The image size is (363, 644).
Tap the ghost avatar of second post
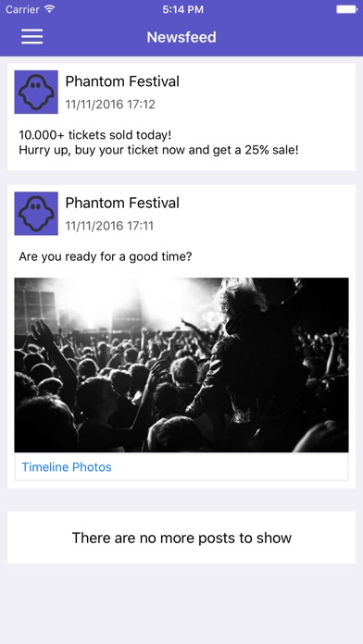(x=36, y=214)
